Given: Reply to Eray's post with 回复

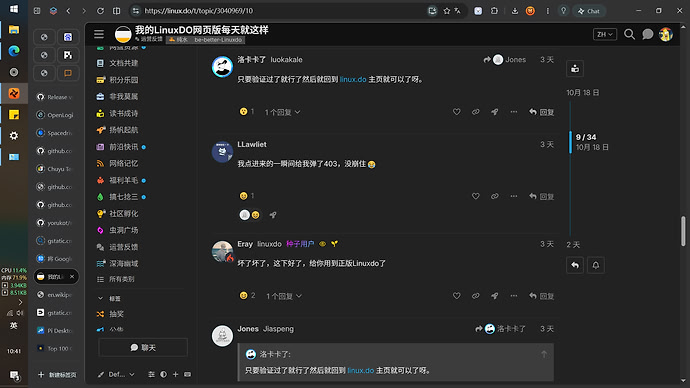Looking at the screenshot, I should 542,296.
